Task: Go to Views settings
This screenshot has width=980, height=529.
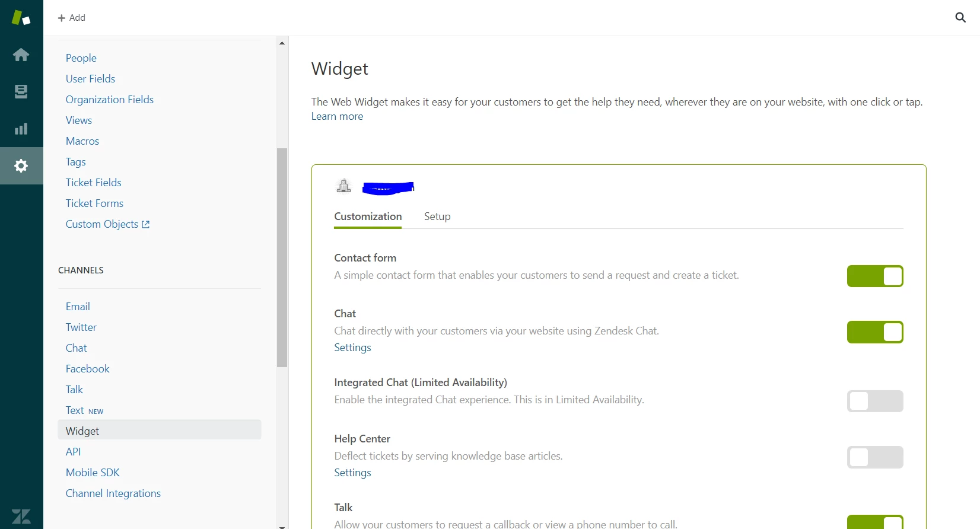Action: [x=79, y=120]
